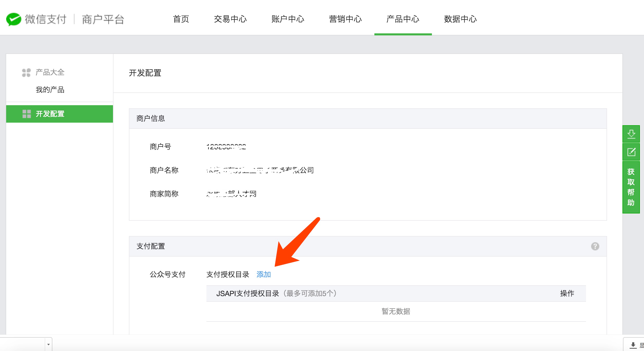
Task: Click the 产品大全 four-dot icon
Action: tap(26, 73)
